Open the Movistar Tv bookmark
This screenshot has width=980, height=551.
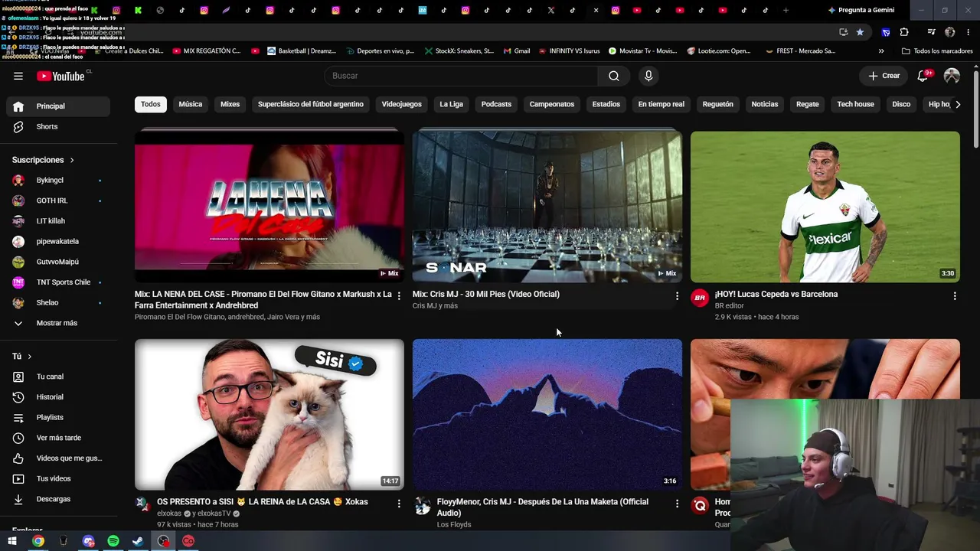[x=643, y=51]
